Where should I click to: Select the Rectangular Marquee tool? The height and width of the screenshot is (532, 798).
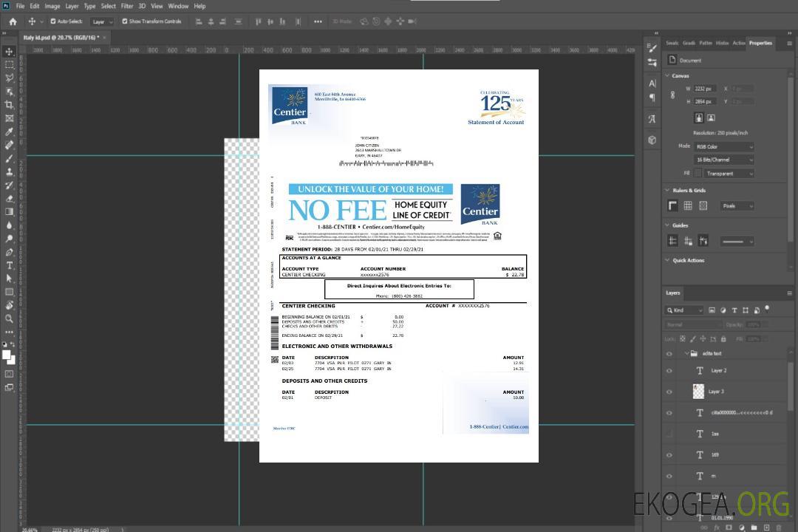[9, 65]
